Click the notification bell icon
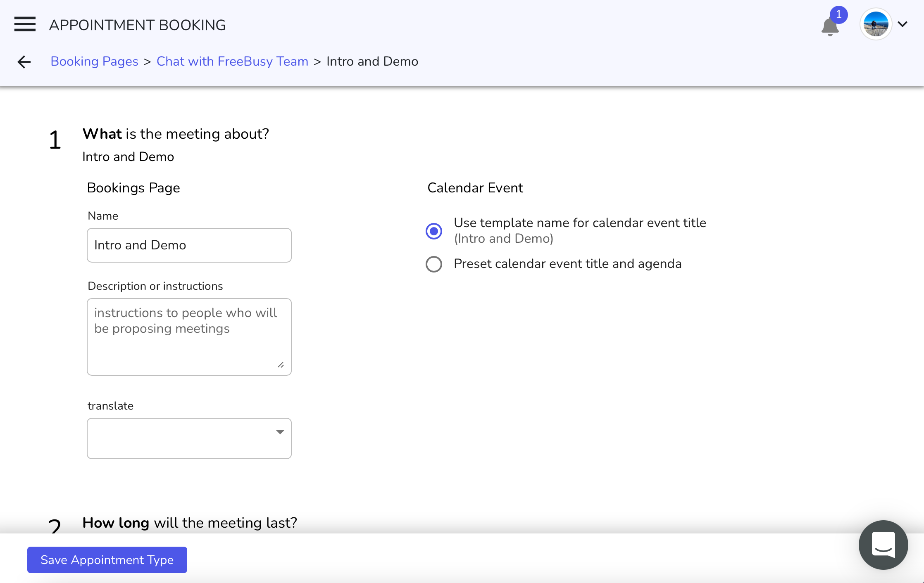The width and height of the screenshot is (924, 583). [x=829, y=28]
